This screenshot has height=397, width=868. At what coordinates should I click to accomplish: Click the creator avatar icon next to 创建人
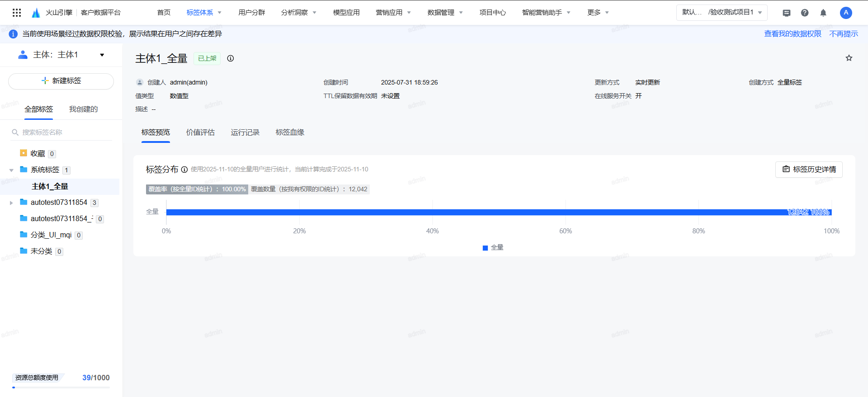click(x=140, y=82)
